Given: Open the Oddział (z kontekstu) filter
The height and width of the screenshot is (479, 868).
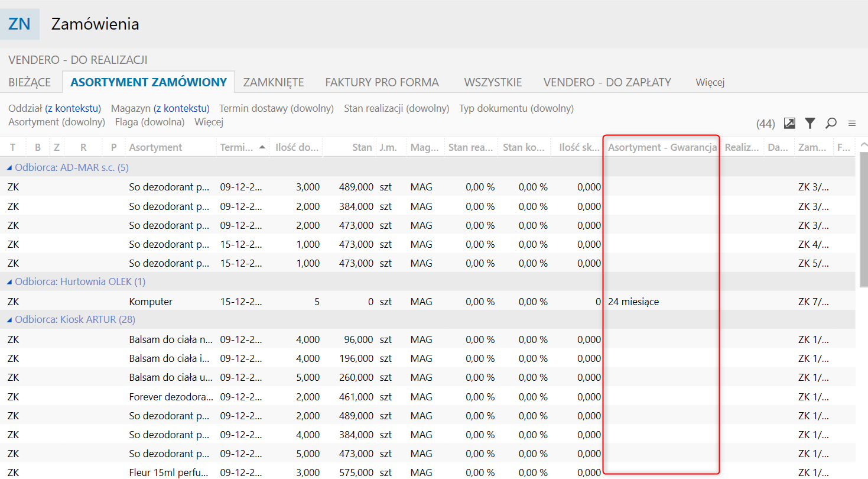Looking at the screenshot, I should pos(55,108).
